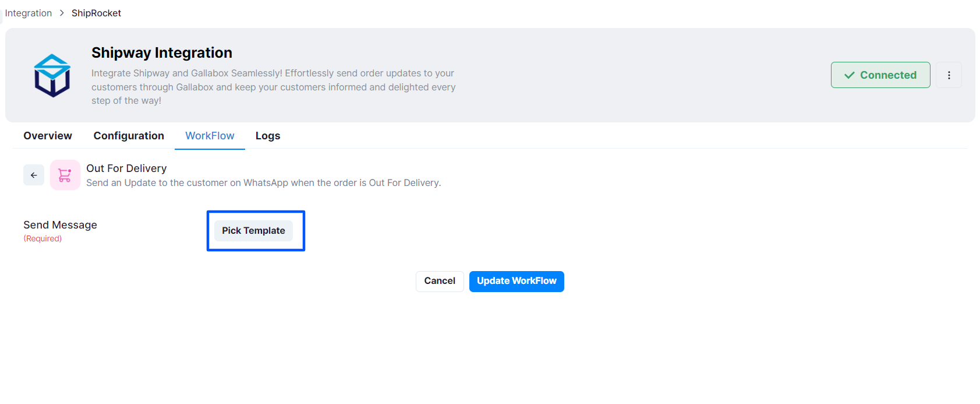Image resolution: width=980 pixels, height=404 pixels.
Task: Open the Configuration tab
Action: pyautogui.click(x=129, y=136)
